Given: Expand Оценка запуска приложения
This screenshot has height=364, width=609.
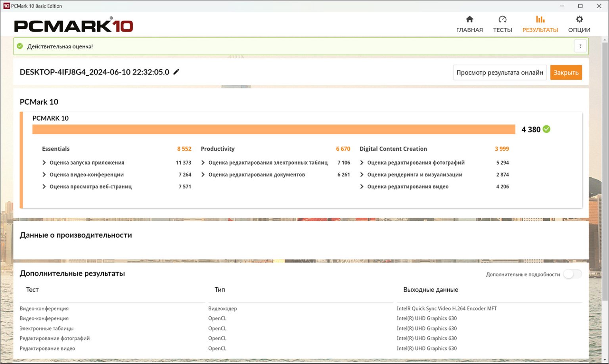Looking at the screenshot, I should pos(44,163).
